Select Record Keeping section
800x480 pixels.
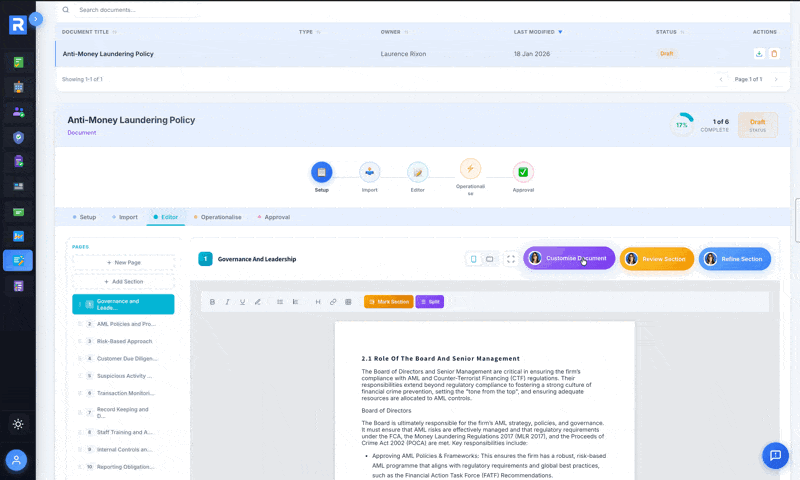tap(123, 412)
